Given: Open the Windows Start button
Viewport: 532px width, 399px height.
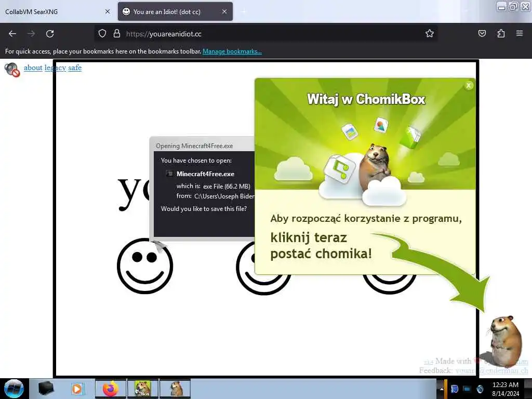Looking at the screenshot, I should pyautogui.click(x=14, y=389).
